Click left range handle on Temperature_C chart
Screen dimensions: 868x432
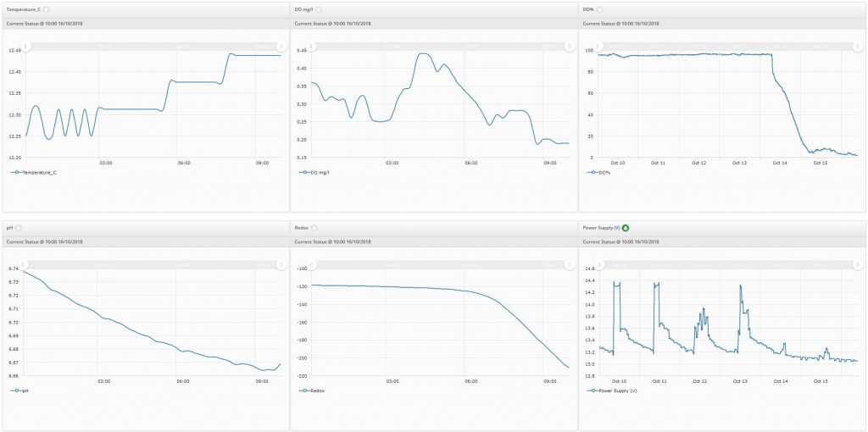pyautogui.click(x=26, y=46)
